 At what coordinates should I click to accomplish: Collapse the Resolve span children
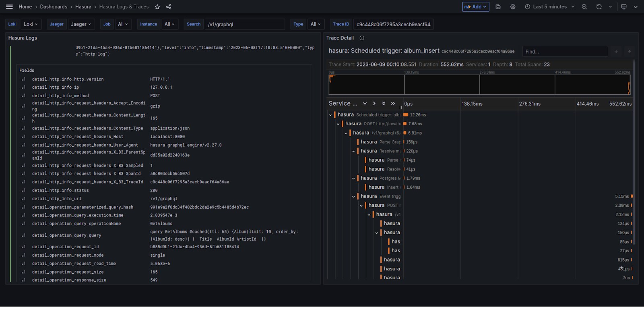pos(353,151)
